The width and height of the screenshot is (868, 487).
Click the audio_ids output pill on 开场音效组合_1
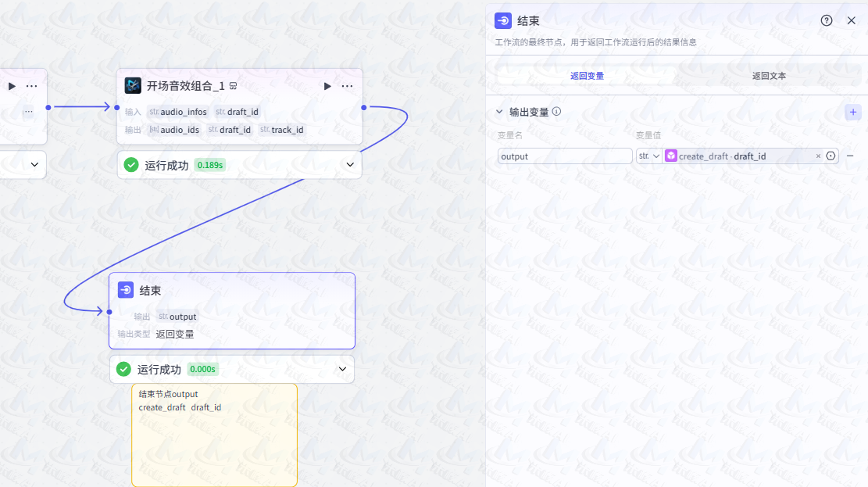173,130
